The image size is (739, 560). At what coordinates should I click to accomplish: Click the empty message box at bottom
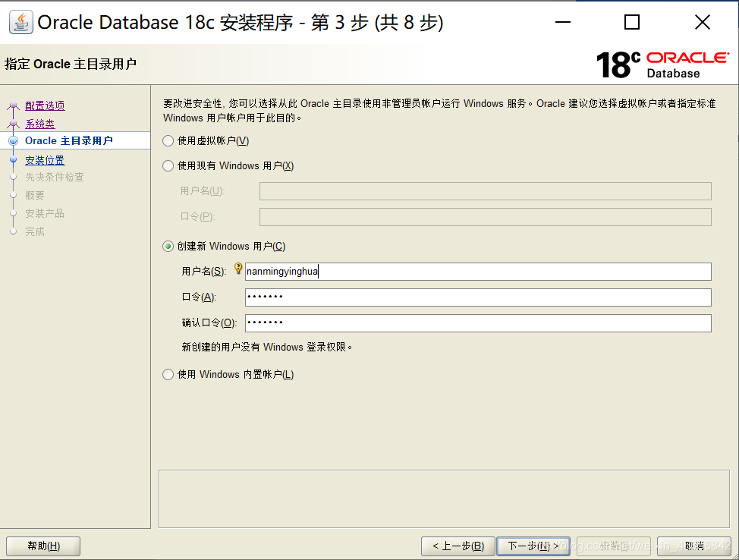click(444, 499)
